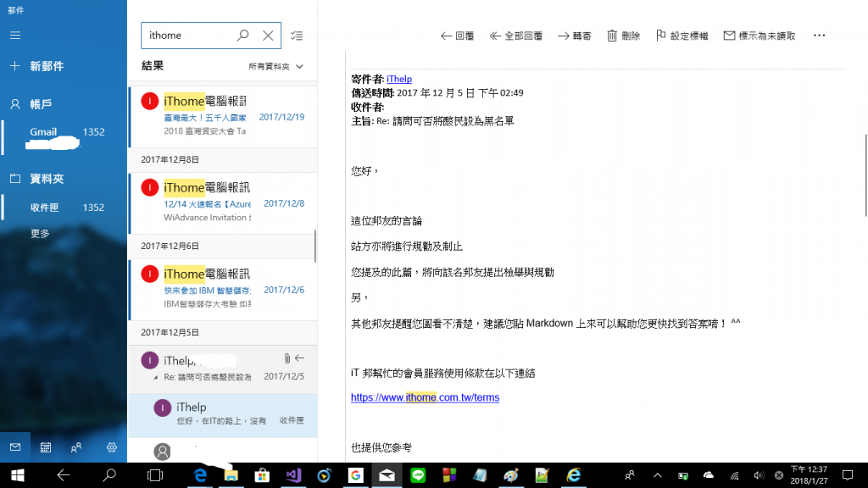Select the highlighted iThelp 收件匣 message

[223, 415]
